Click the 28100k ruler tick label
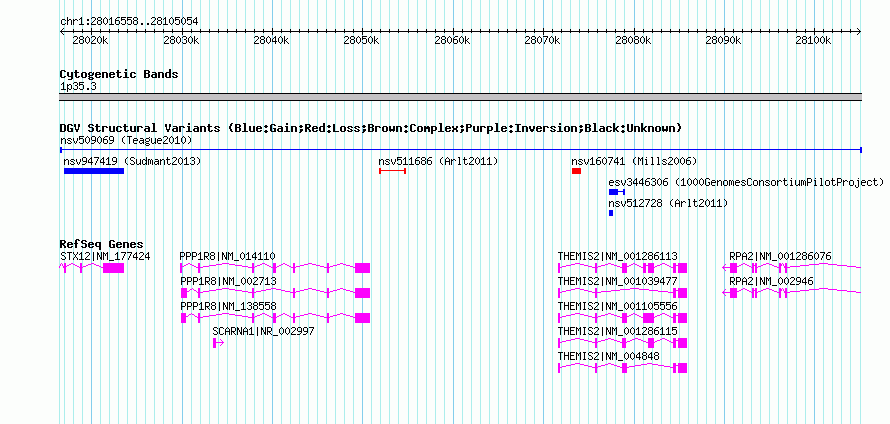Screen dimensions: 890x424 click(814, 41)
